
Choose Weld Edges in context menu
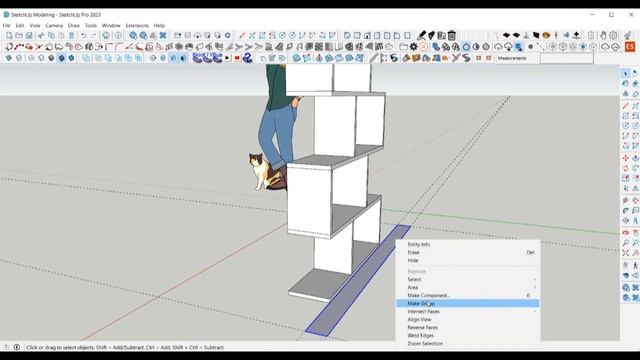pos(468,336)
